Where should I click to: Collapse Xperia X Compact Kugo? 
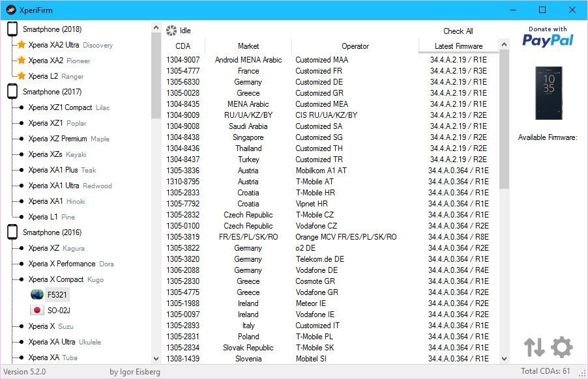[x=66, y=279]
